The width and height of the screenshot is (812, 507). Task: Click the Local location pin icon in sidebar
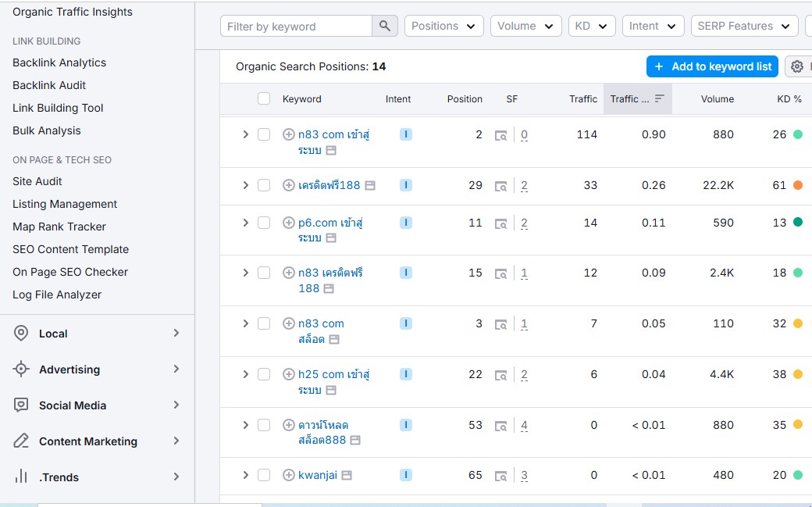pos(22,334)
